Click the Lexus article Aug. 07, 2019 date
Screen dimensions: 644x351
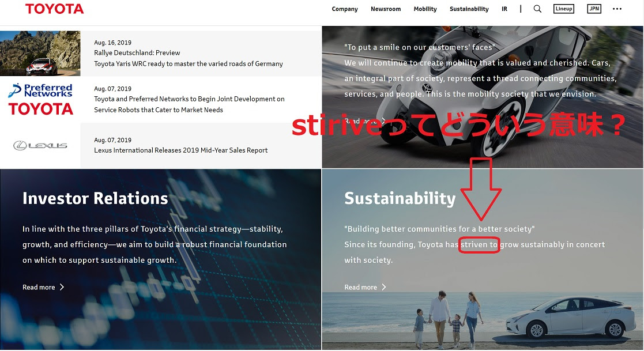(x=112, y=140)
